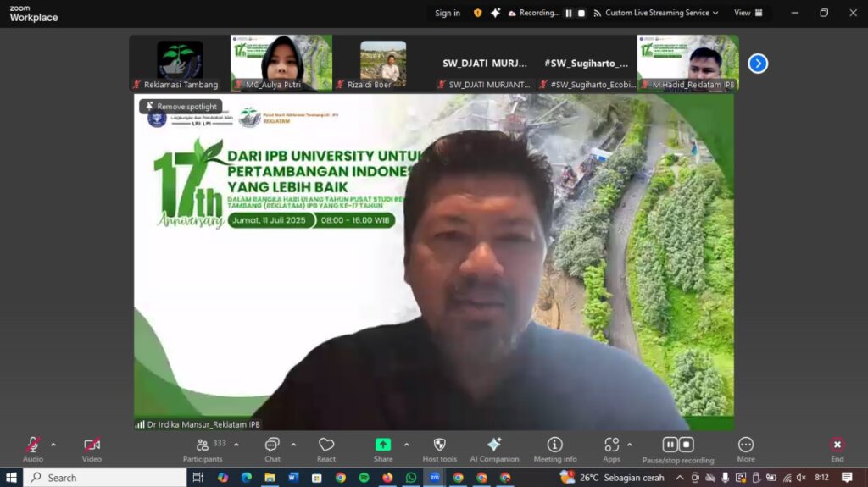Select #SW_Sugiharto_Ecobi participant tile
This screenshot has height=487, width=868.
coord(587,63)
